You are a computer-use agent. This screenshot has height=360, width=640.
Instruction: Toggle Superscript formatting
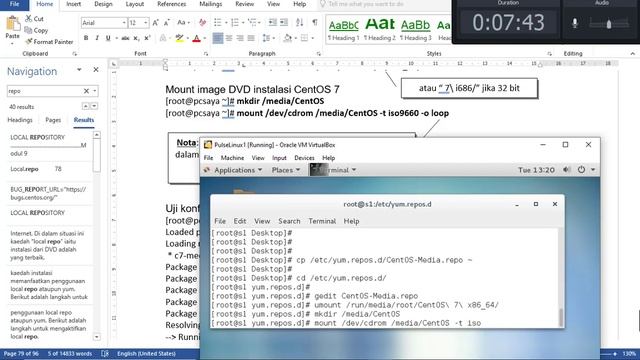coord(147,38)
